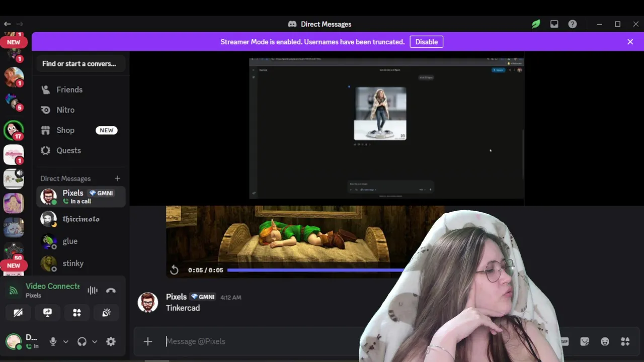Open the Inbox icon in title bar

click(x=554, y=24)
